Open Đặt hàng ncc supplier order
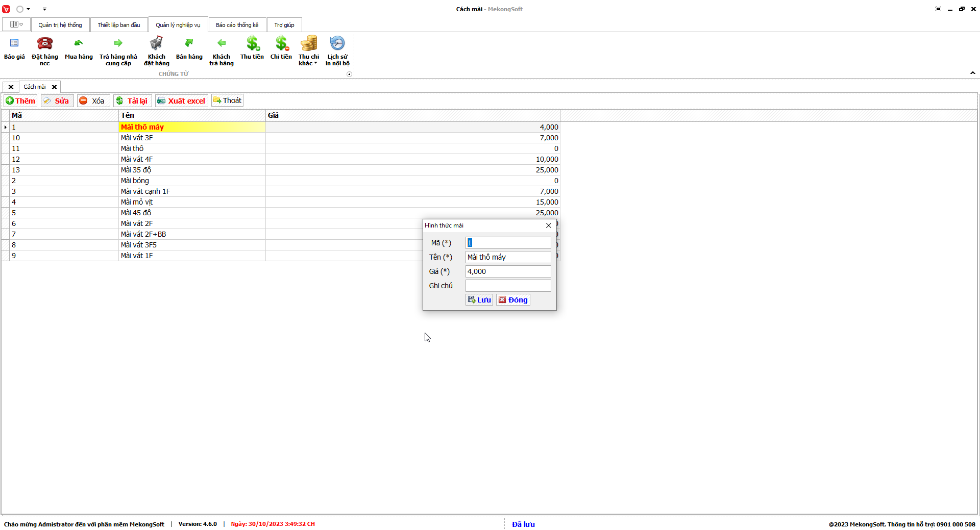This screenshot has height=530, width=980. pos(45,50)
